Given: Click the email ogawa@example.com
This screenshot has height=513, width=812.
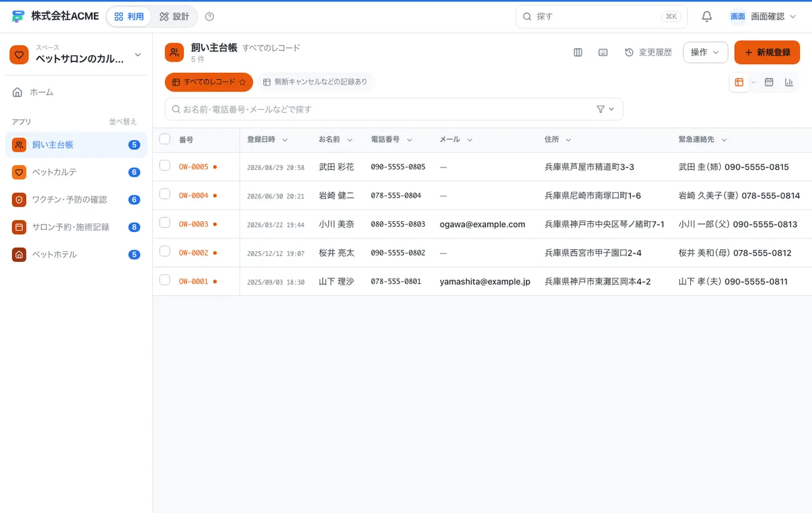Looking at the screenshot, I should (482, 224).
